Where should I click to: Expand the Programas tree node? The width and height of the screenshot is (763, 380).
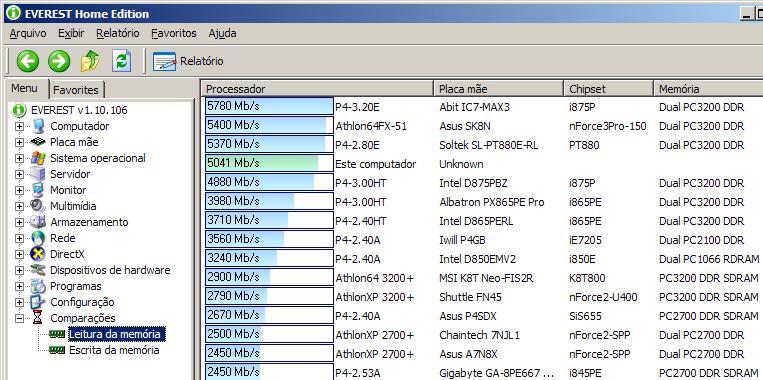(19, 287)
